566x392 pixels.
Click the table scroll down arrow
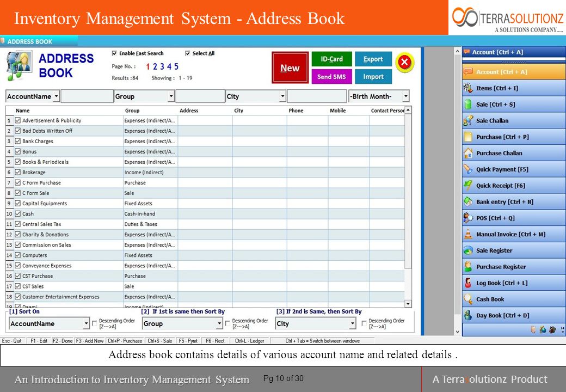click(408, 304)
